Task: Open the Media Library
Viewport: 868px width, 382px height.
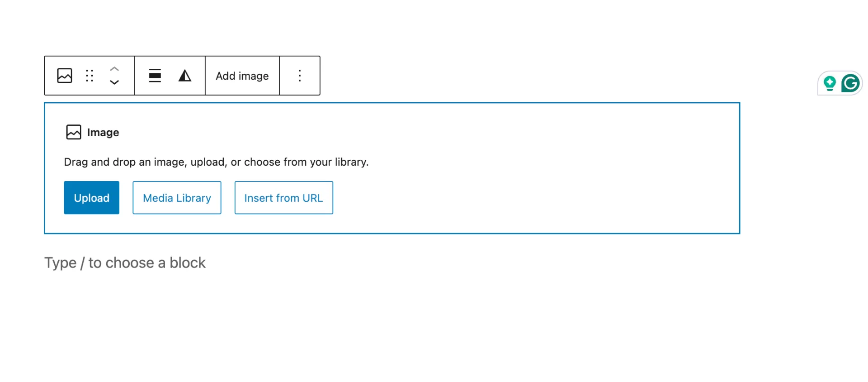Action: coord(177,198)
